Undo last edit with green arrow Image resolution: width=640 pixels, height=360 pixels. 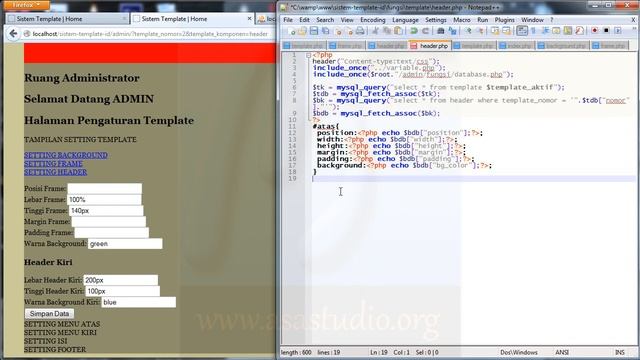413,31
